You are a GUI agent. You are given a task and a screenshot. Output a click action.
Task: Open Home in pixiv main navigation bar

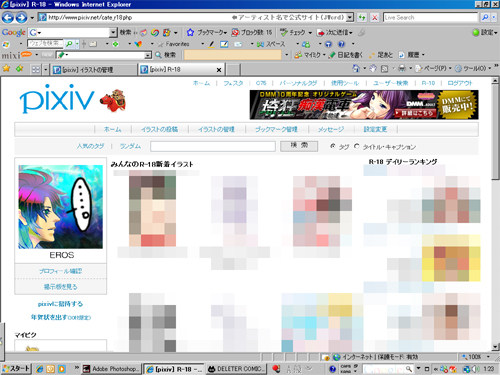coord(112,129)
